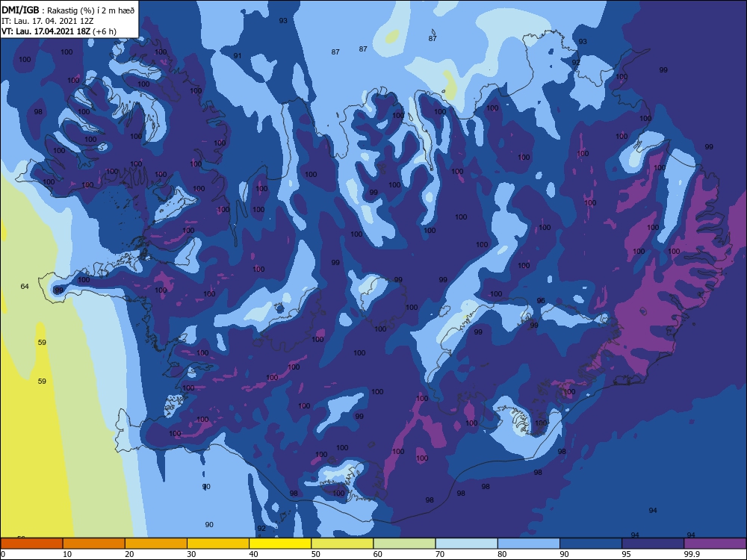Select the 95–99.9 dark navy legend swatch
The height and width of the screenshot is (560, 747).
pos(653,544)
